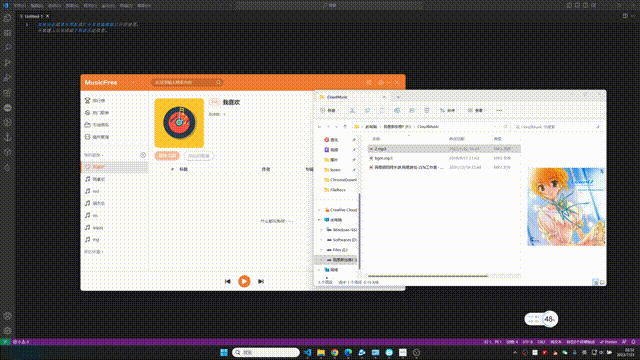The height and width of the screenshot is (360, 640).
Task: Select the 2.mp3 file in File Explorer
Action: pos(444,149)
